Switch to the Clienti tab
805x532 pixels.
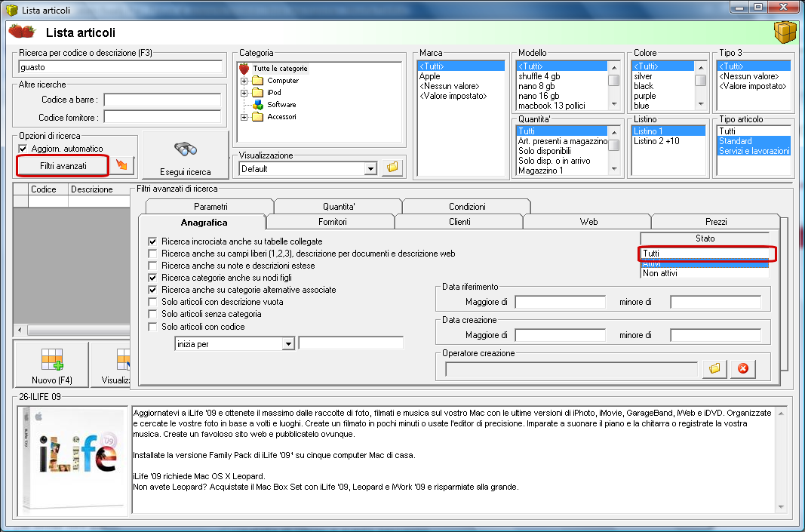(x=459, y=222)
